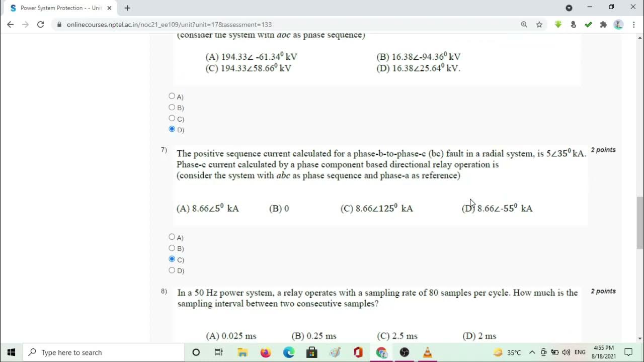Open Task View on the taskbar
The width and height of the screenshot is (644, 362).
218,352
